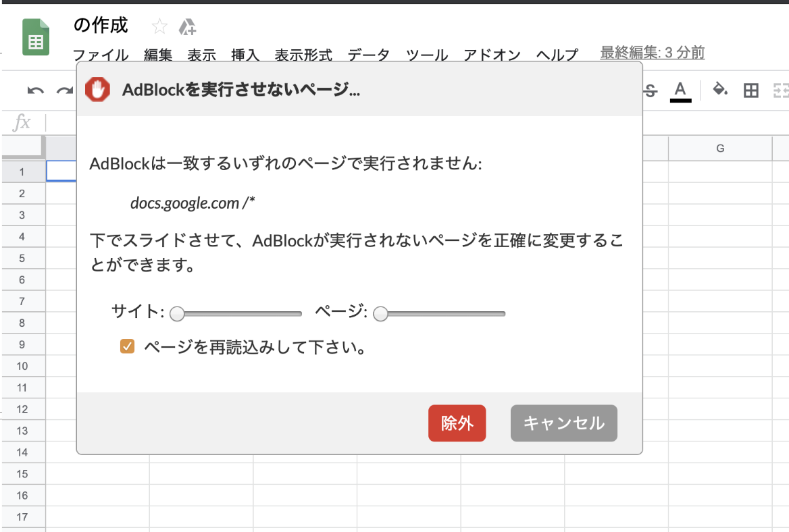Click the キャンセル button
This screenshot has width=789, height=532.
tap(563, 423)
